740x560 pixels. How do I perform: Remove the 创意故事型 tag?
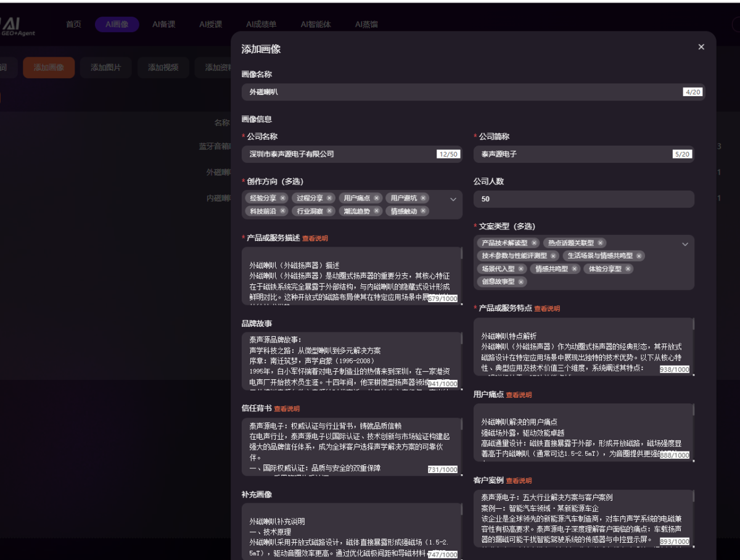(x=520, y=282)
